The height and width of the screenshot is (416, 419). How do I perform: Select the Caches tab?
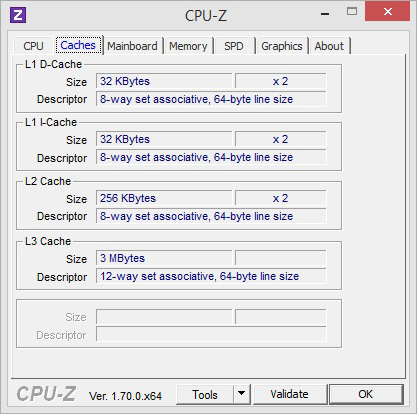coord(78,45)
